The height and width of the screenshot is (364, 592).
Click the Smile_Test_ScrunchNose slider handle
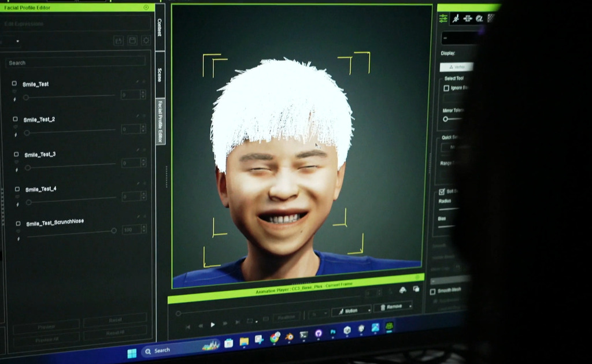click(x=114, y=230)
